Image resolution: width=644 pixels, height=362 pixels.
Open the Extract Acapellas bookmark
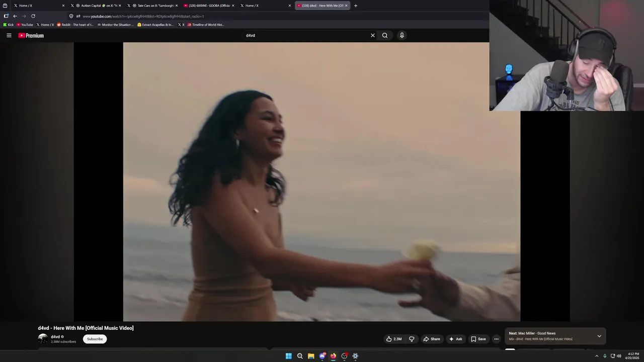click(155, 25)
